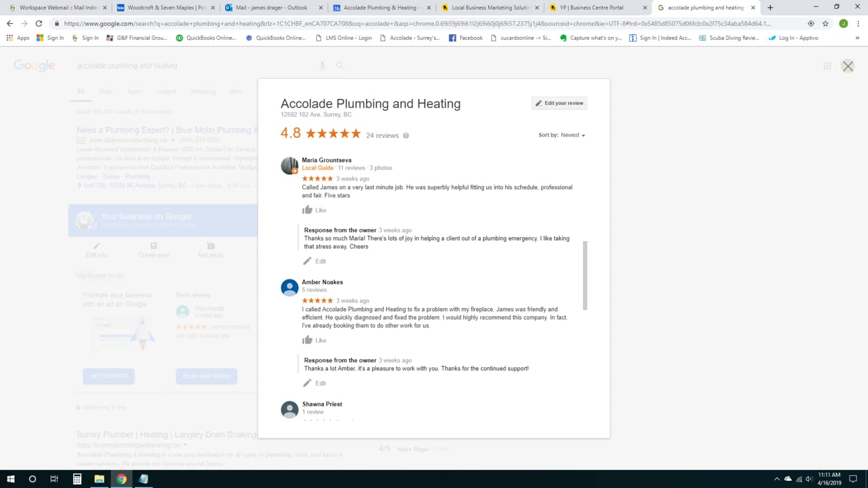Click the Chrome icon in the taskbar

[122, 479]
